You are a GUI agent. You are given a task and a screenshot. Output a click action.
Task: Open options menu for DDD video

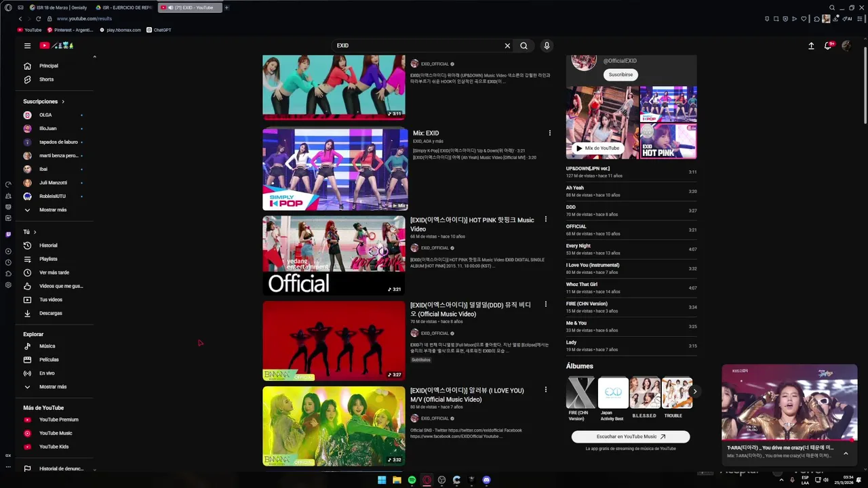pos(546,304)
